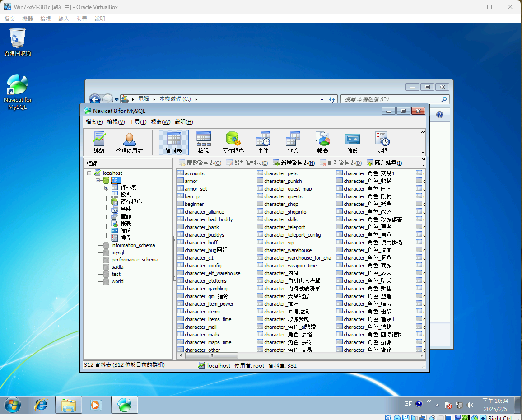522x420 pixels.
Task: Select the character_pets table
Action: pyautogui.click(x=277, y=173)
